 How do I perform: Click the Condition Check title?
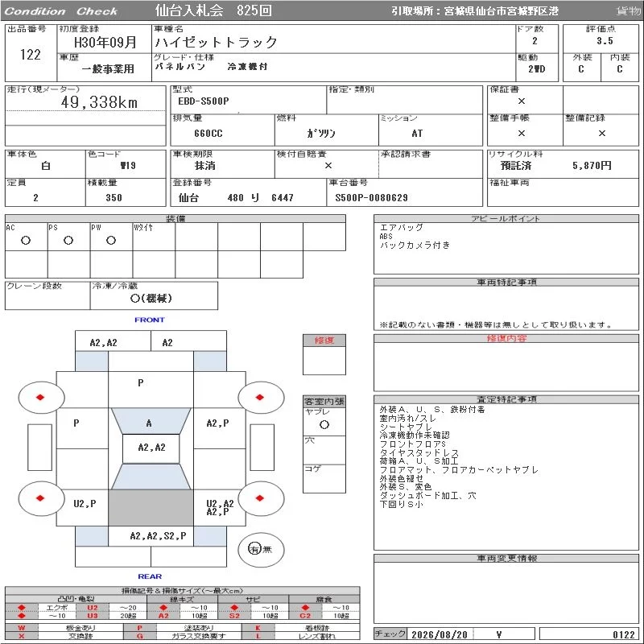pyautogui.click(x=61, y=11)
